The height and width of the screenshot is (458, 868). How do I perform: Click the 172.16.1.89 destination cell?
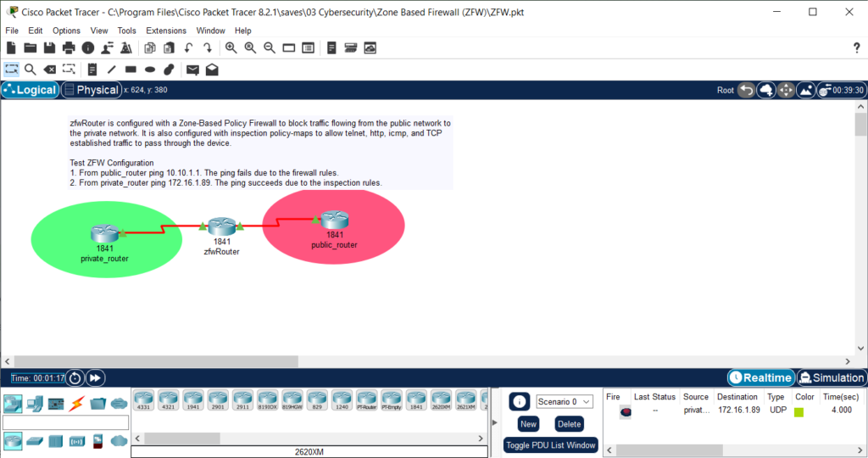click(739, 411)
